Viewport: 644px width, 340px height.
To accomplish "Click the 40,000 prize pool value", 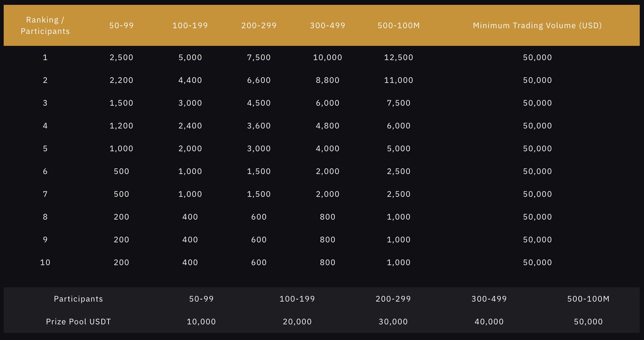I will (489, 322).
